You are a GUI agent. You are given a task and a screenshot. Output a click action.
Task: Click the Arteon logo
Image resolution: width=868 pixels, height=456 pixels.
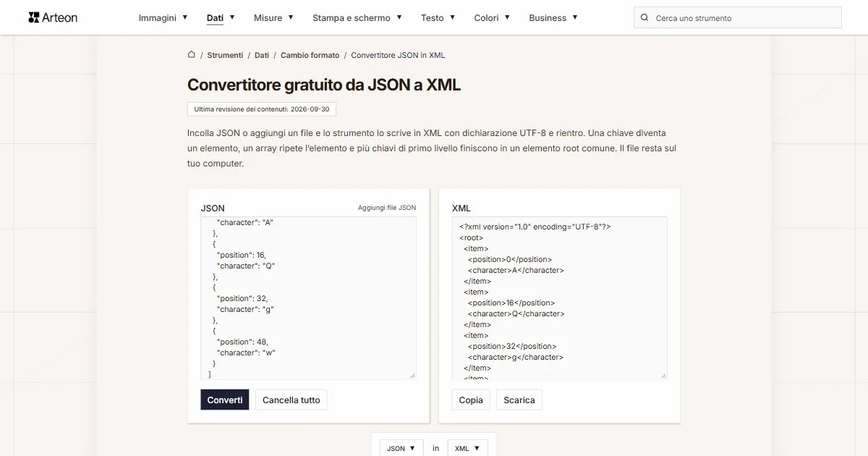tap(53, 17)
